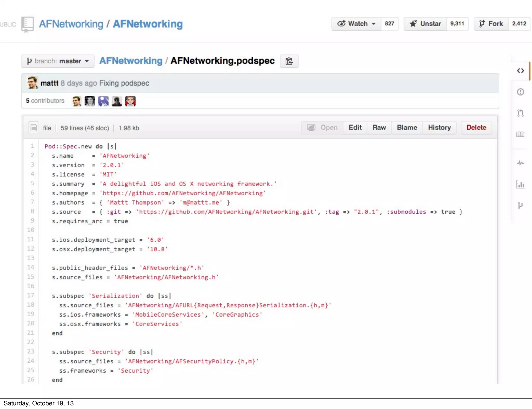Click the repository book icon
Image resolution: width=532 pixels, height=409 pixels.
(27, 24)
